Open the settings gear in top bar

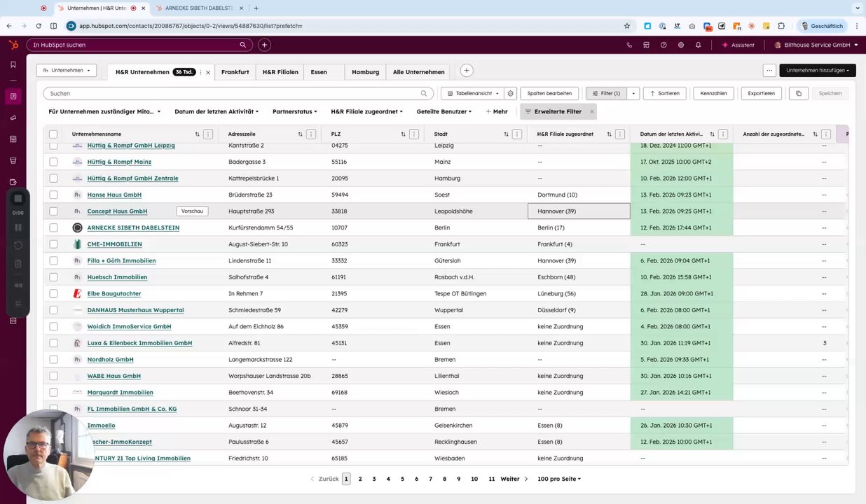tap(681, 45)
